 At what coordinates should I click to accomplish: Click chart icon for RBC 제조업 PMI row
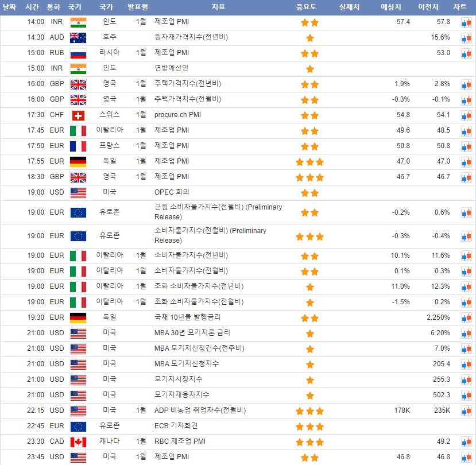[466, 442]
